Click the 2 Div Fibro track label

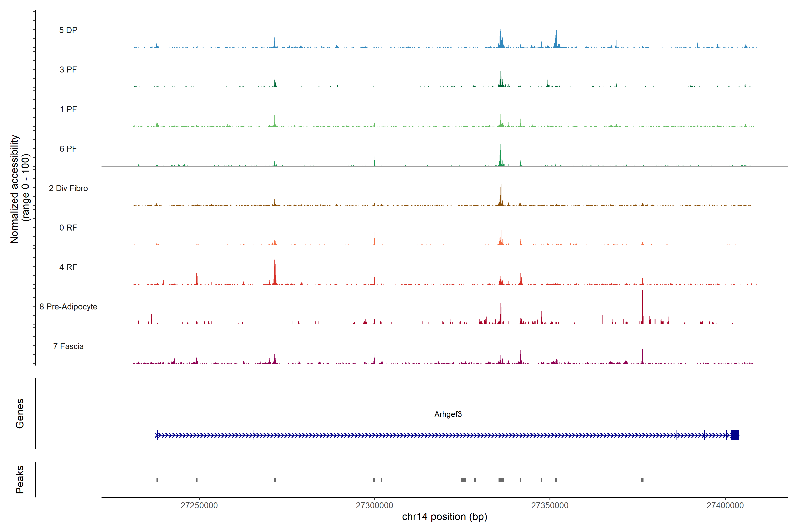pyautogui.click(x=68, y=188)
